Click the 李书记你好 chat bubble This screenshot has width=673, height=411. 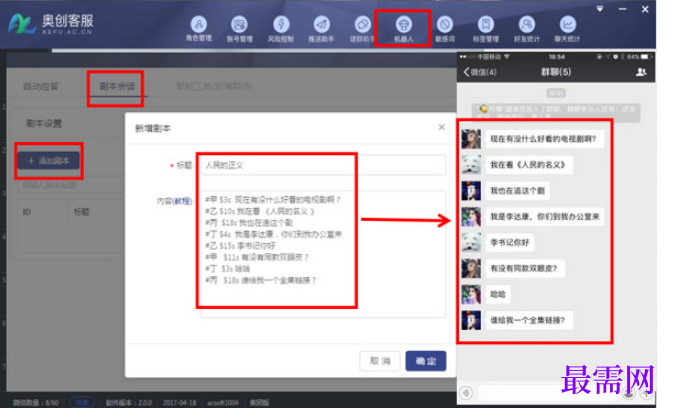click(510, 242)
